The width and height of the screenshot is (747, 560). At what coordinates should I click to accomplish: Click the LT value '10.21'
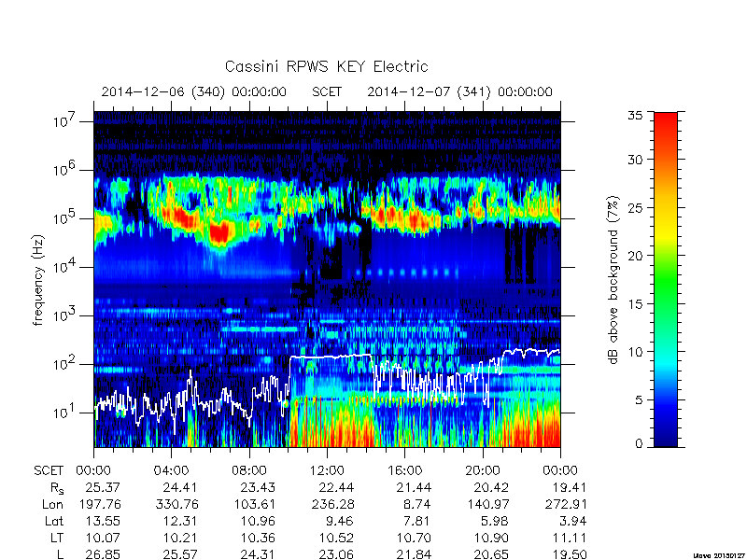(x=180, y=538)
